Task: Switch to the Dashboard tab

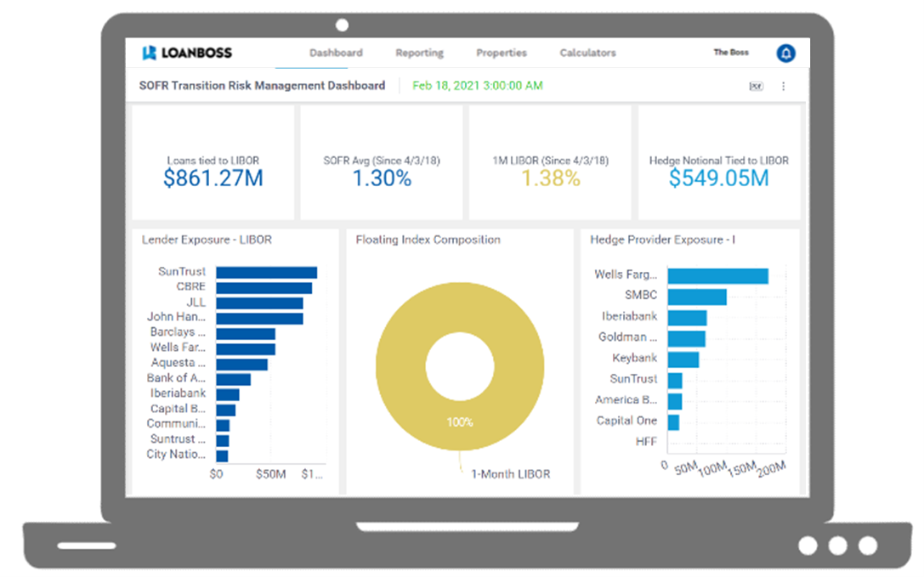Action: 336,53
